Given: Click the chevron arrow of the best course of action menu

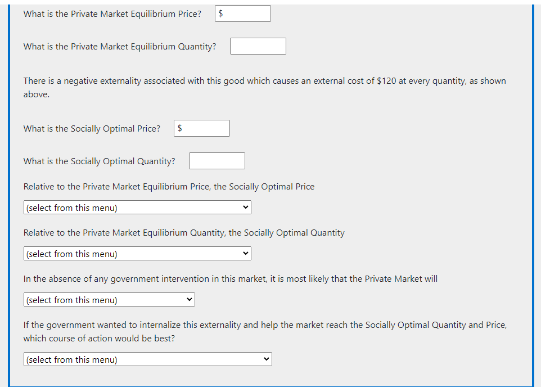Looking at the screenshot, I should pos(267,359).
